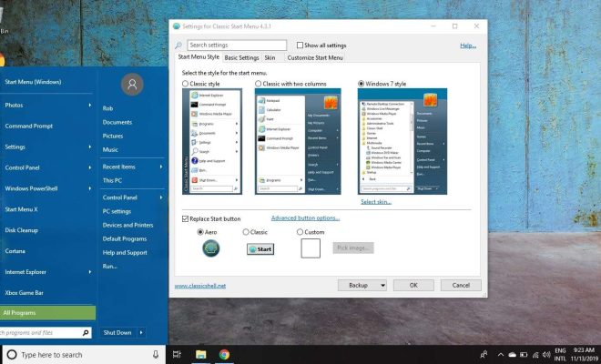Image resolution: width=601 pixels, height=364 pixels.
Task: Click All Programs in start menu
Action: click(47, 313)
